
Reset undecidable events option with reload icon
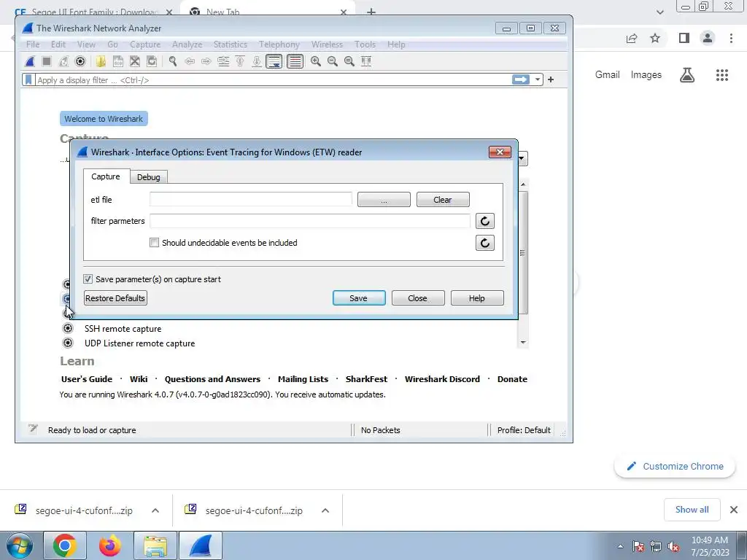(x=485, y=243)
